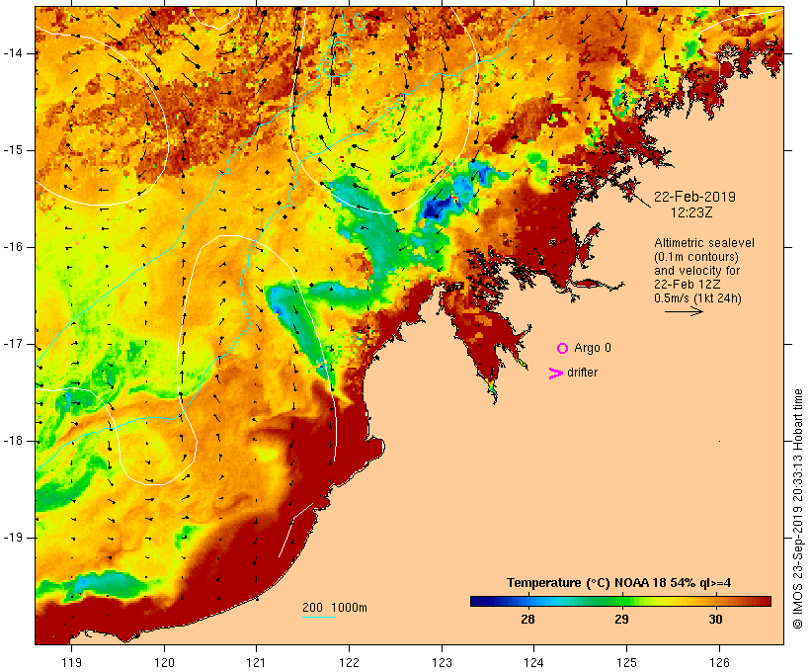Click the '22-Feb 12Z' text

(x=688, y=285)
